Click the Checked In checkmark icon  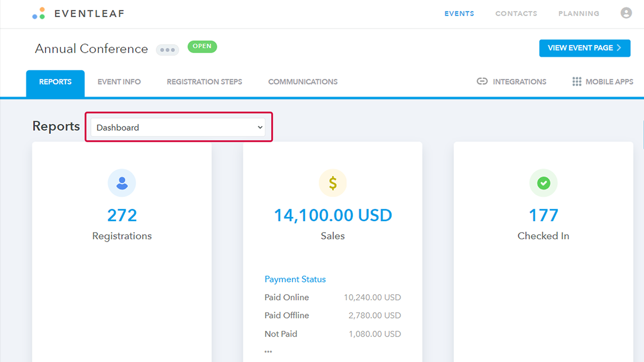pyautogui.click(x=543, y=183)
